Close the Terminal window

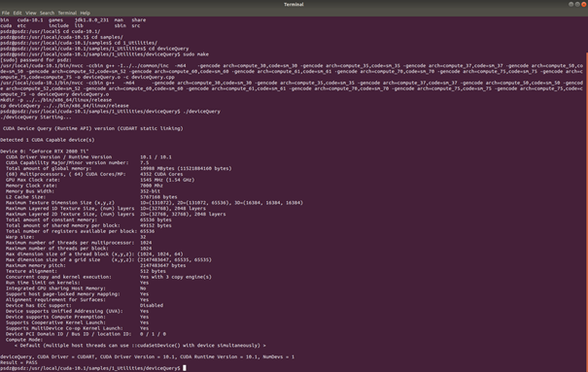(x=583, y=5)
